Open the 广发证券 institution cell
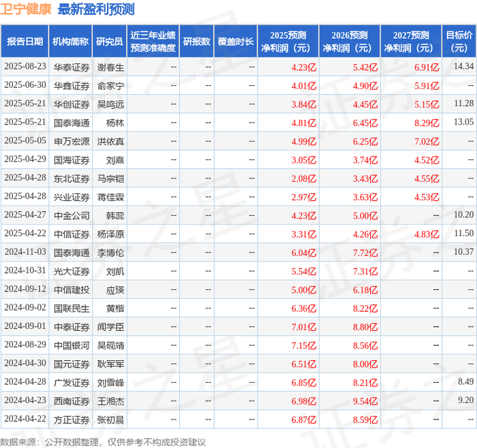Image resolution: width=477 pixels, height=448 pixels. [72, 383]
